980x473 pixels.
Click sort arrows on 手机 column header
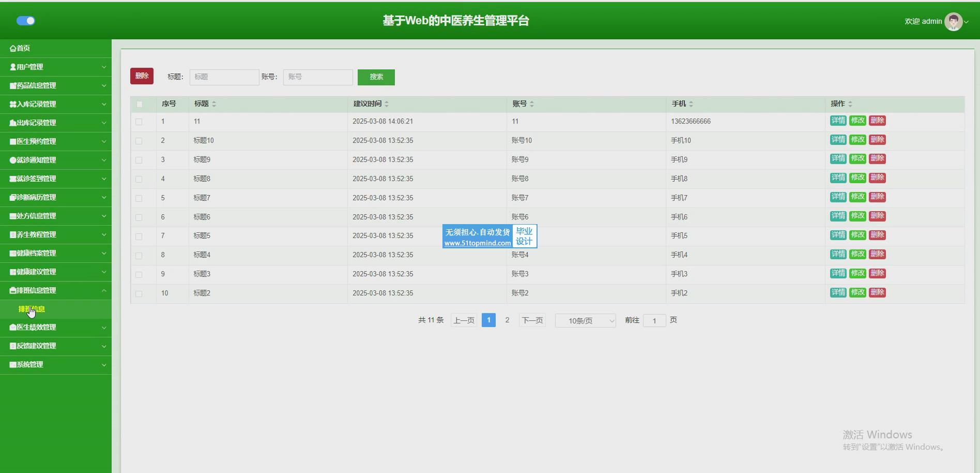tap(691, 104)
